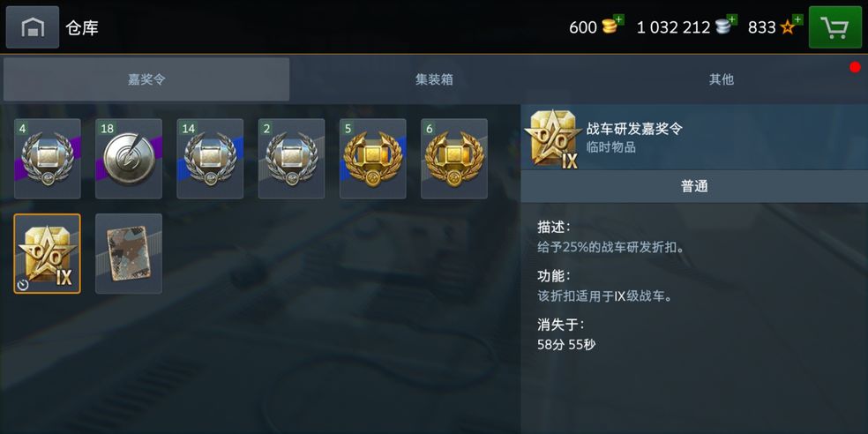The image size is (868, 434).
Task: Select the gold booster with count 6
Action: coord(454,158)
